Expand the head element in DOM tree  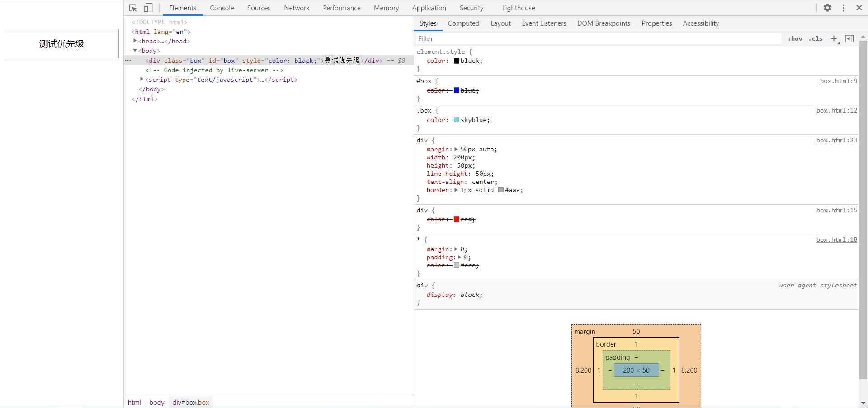pyautogui.click(x=135, y=41)
